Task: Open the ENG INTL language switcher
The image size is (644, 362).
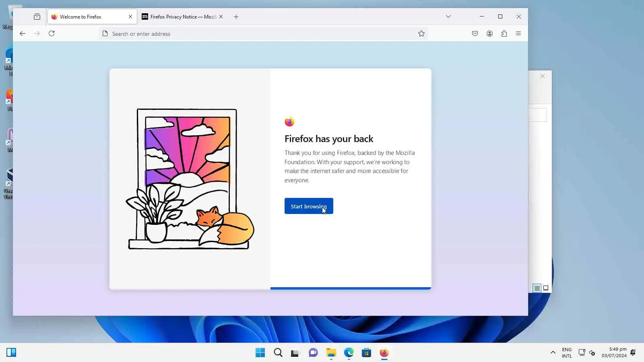Action: click(567, 353)
